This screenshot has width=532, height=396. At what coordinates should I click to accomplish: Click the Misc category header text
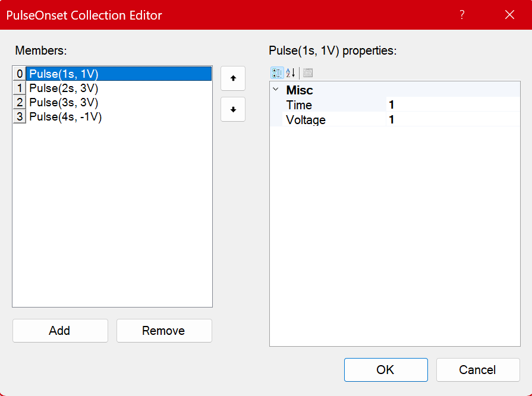point(299,90)
